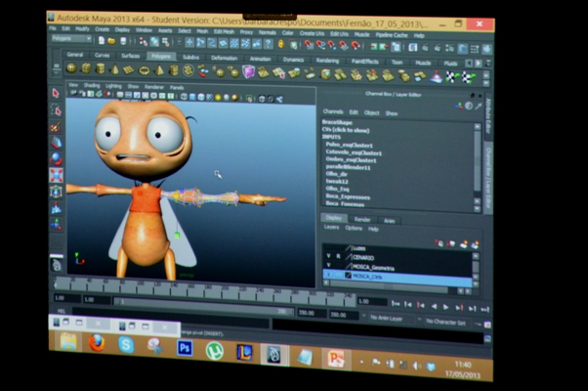Screen dimensions: 588x391
Task: Toggle visibility of the MOSCA_Ctrls layer
Action: pyautogui.click(x=328, y=277)
